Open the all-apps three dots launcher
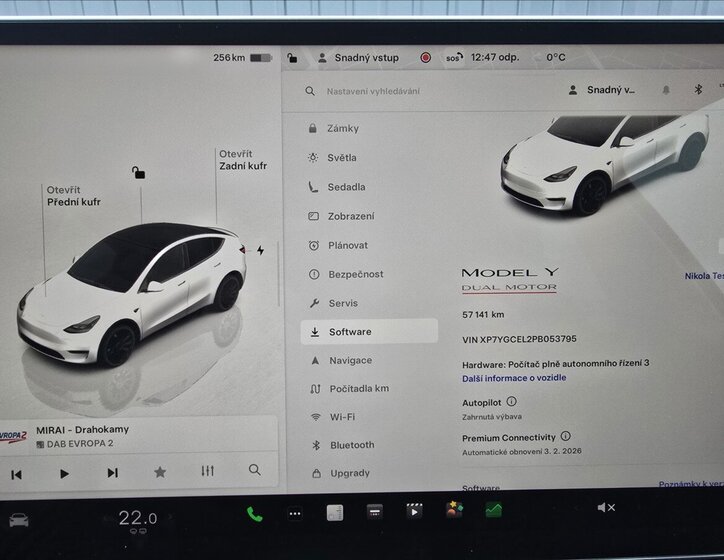724x560 pixels. (295, 513)
